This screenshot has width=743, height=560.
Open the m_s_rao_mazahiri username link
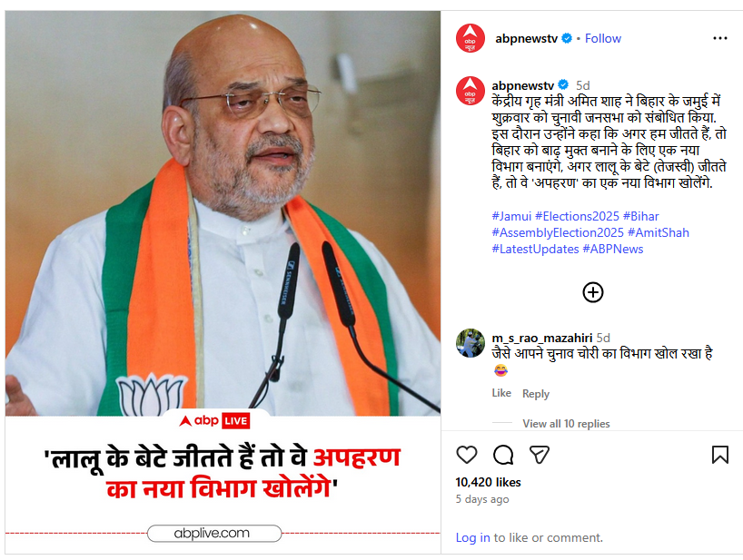[x=541, y=338]
